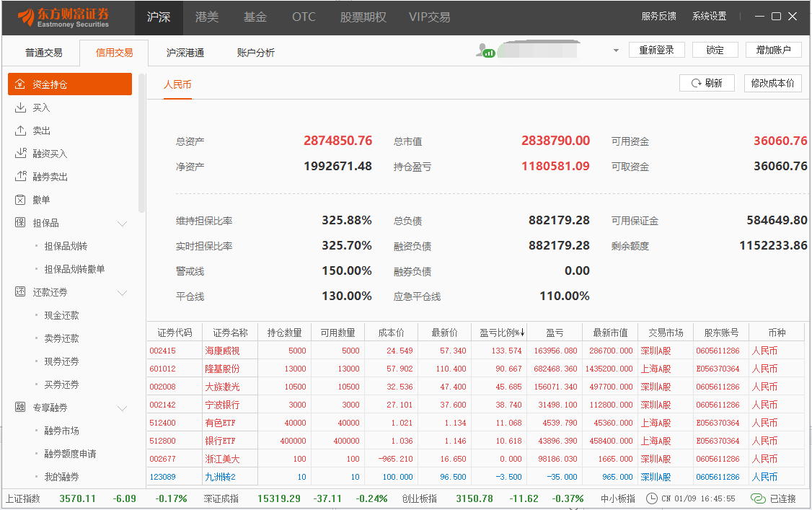Switch to the 港美 top tab

tap(207, 17)
